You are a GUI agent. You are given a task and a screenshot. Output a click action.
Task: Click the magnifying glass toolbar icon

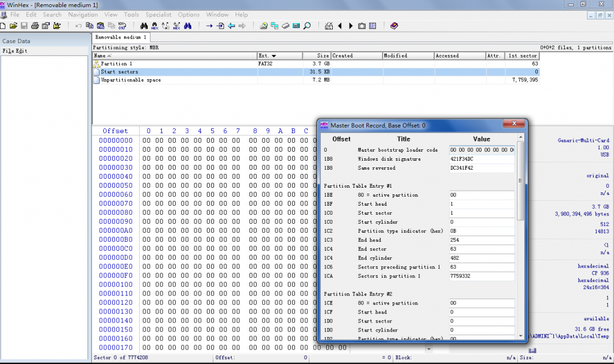click(x=307, y=26)
